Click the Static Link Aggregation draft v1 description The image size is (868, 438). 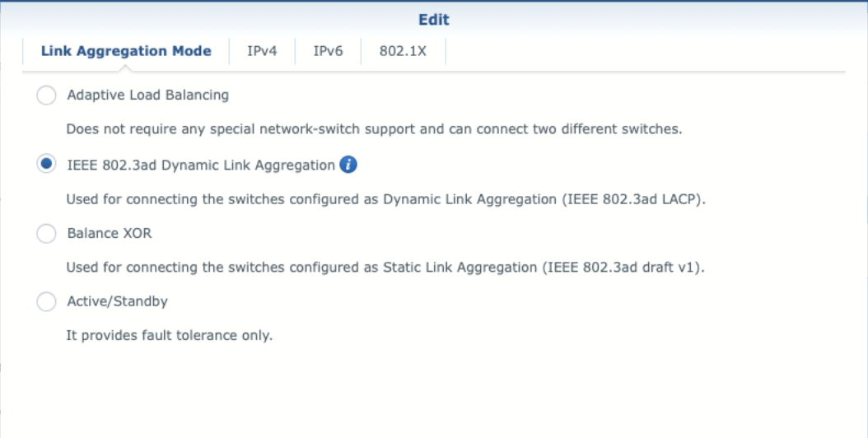[x=385, y=268]
